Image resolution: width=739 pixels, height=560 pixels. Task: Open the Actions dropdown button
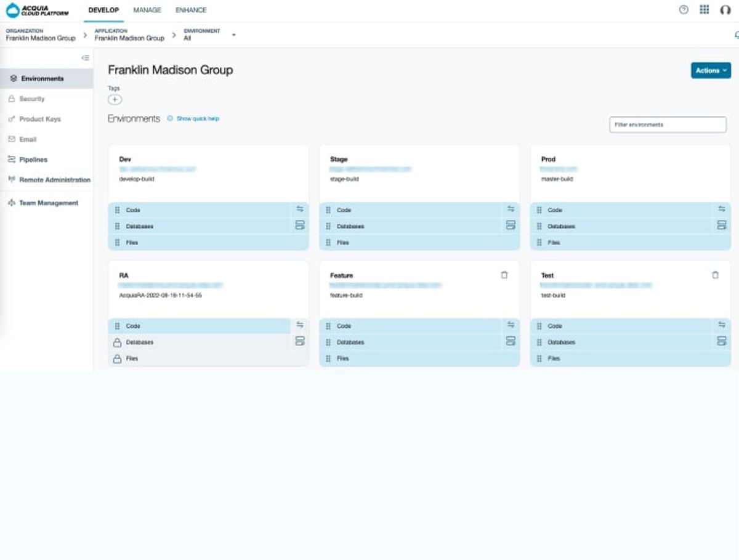tap(711, 70)
